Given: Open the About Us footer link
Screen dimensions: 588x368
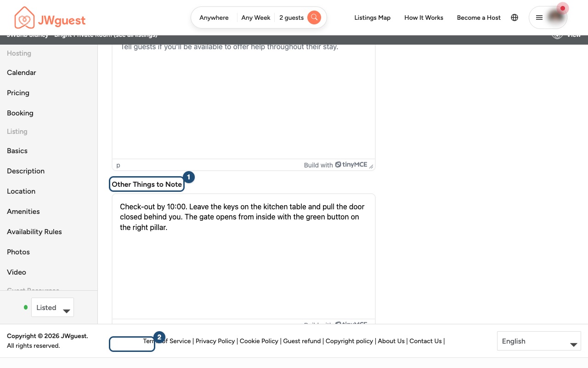Looking at the screenshot, I should point(391,341).
